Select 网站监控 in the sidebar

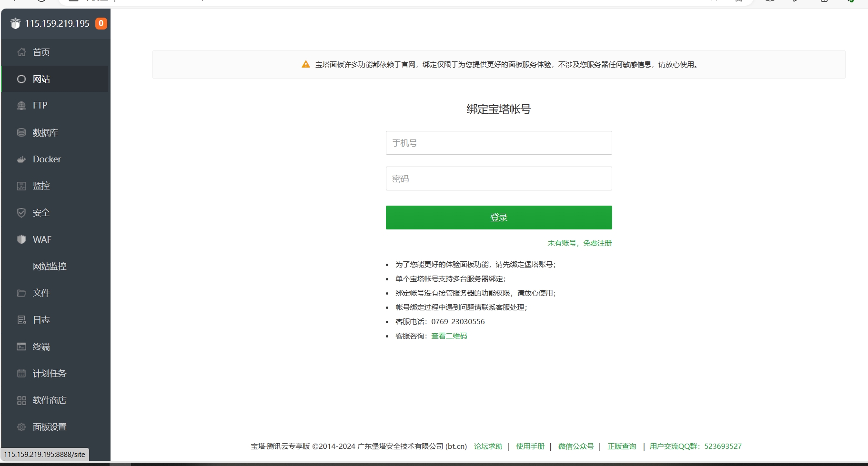55,267
